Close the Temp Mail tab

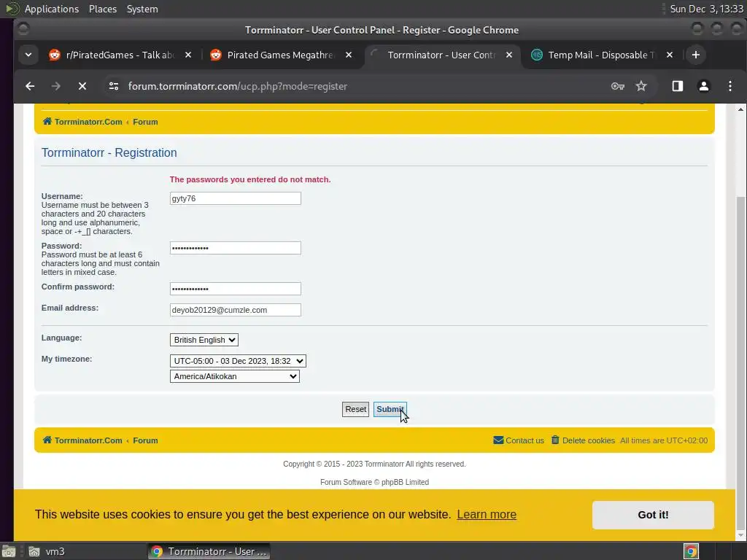670,55
